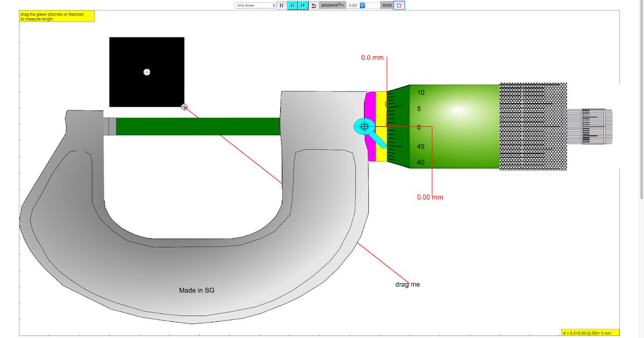The image size is (644, 338).
Task: Toggle the red square checkbox on toolbar
Action: [398, 5]
